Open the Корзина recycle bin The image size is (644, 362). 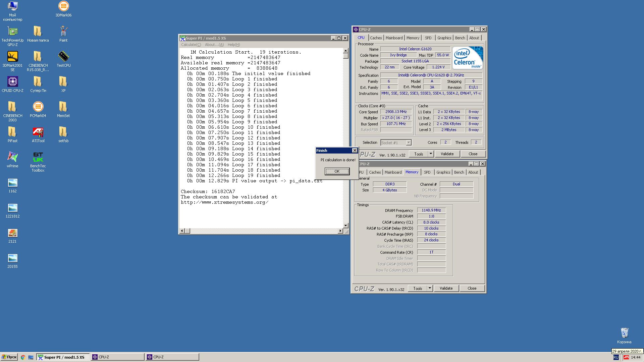[624, 336]
